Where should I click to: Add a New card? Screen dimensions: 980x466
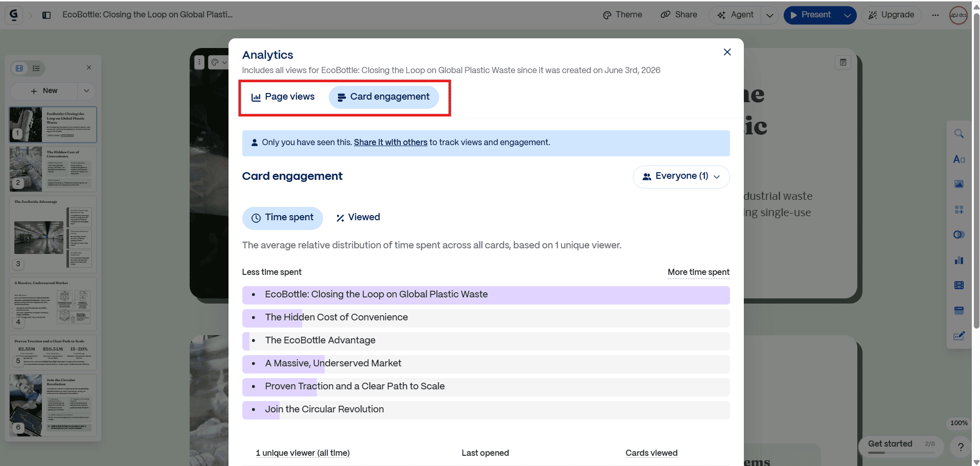pos(44,91)
